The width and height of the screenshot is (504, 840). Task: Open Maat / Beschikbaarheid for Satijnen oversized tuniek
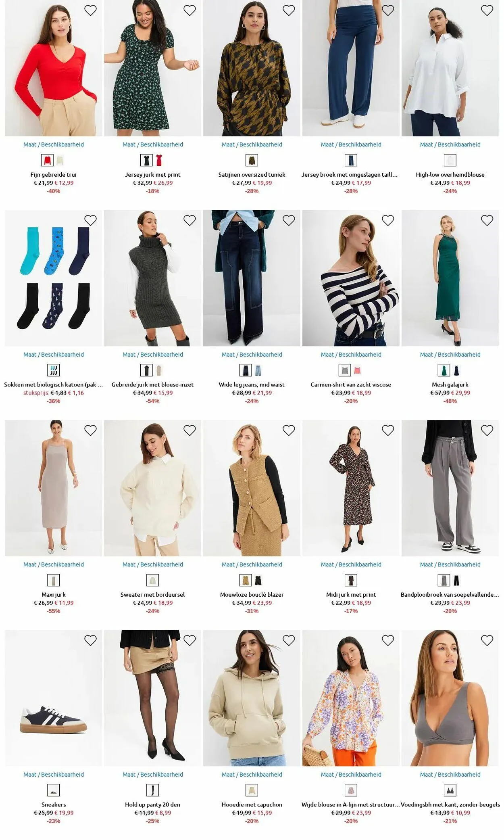click(252, 144)
